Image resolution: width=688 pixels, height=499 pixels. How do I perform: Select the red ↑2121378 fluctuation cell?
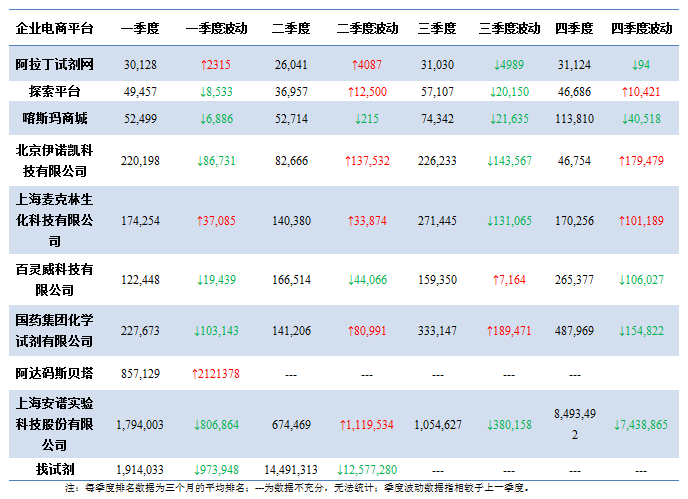click(x=216, y=373)
